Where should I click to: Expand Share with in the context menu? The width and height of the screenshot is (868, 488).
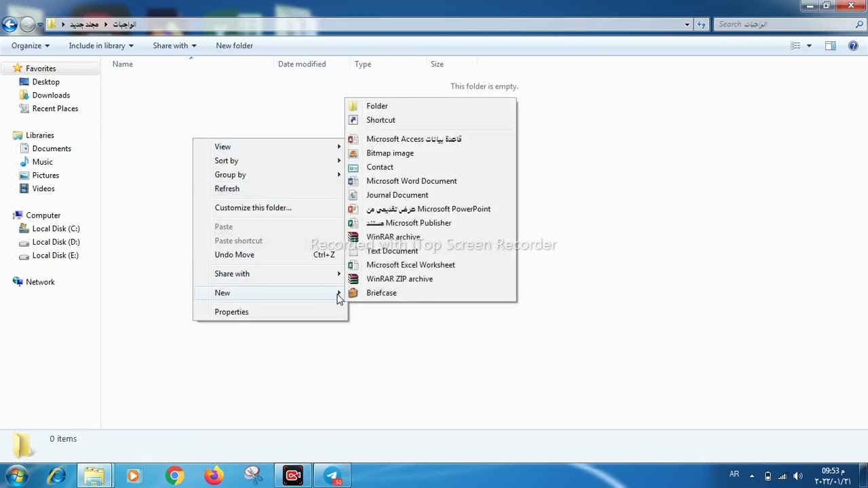(x=271, y=274)
